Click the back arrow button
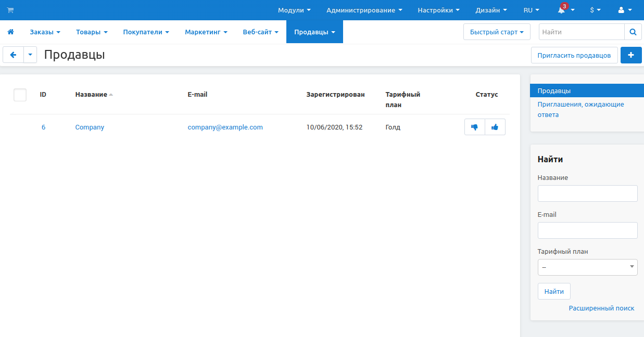This screenshot has width=644, height=337. click(14, 55)
